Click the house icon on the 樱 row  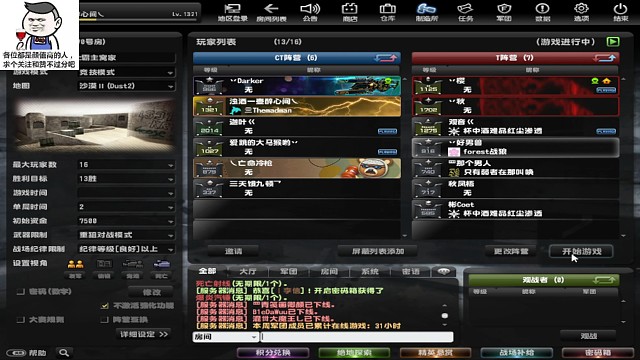pyautogui.click(x=606, y=81)
